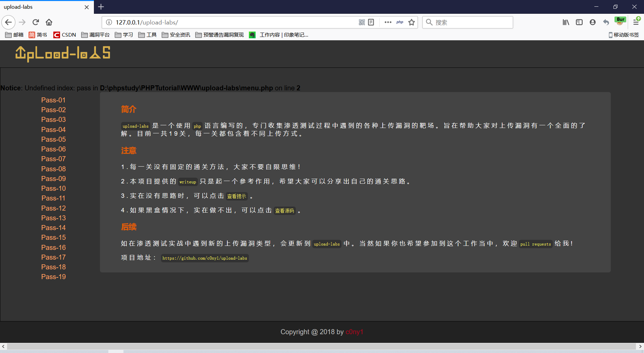
Task: Open the browser home page icon
Action: 49,23
